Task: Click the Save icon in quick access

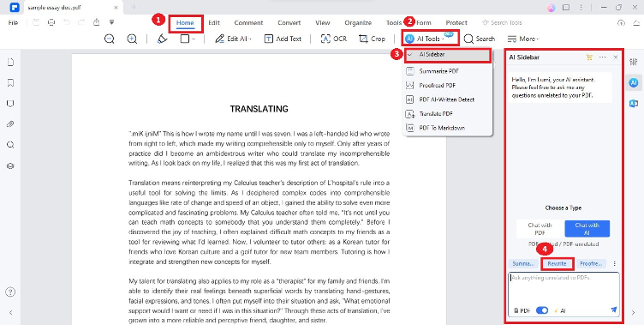Action: 36,22
